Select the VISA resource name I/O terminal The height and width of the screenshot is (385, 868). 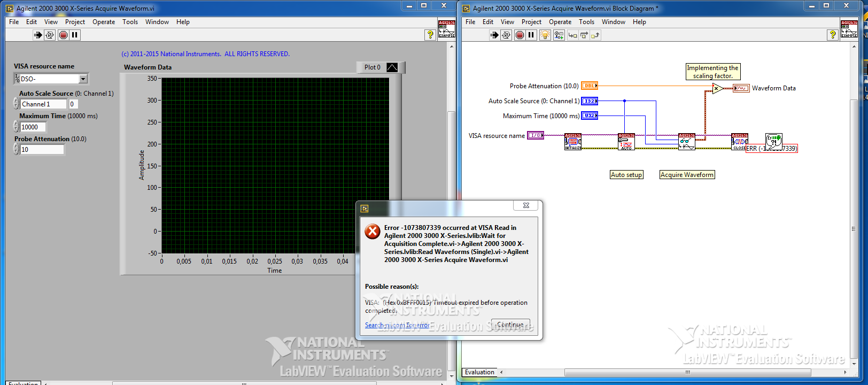pyautogui.click(x=536, y=135)
